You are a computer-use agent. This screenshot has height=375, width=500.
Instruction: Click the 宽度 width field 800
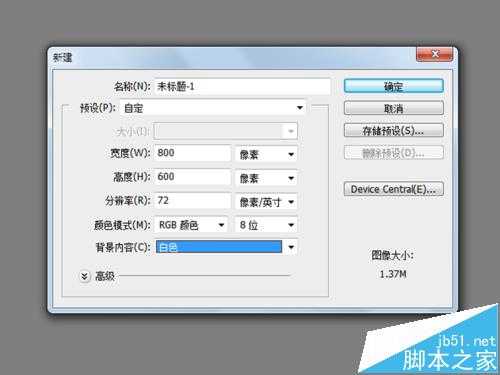192,153
